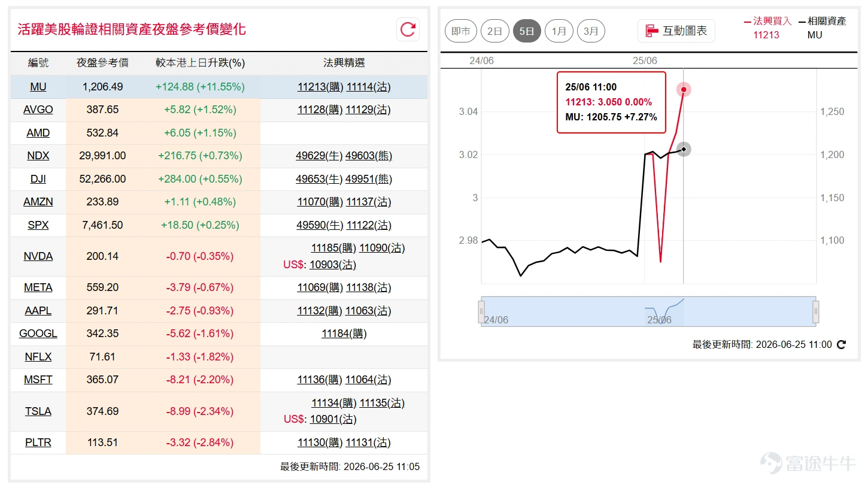Refresh the overnight reference price table
This screenshot has width=868, height=485.
[408, 29]
